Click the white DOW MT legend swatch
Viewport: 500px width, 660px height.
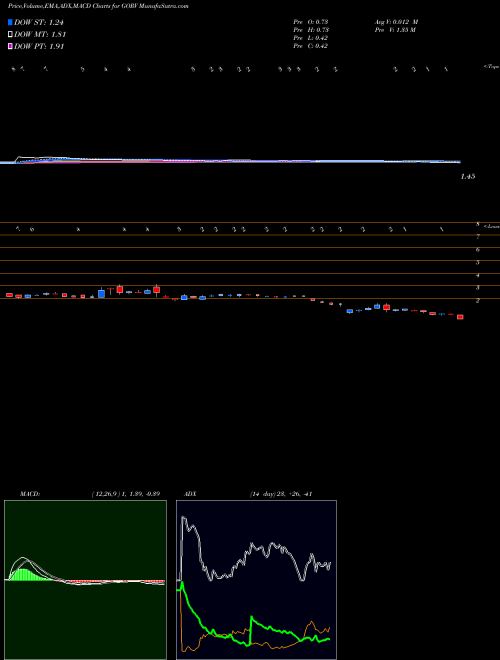click(x=10, y=34)
